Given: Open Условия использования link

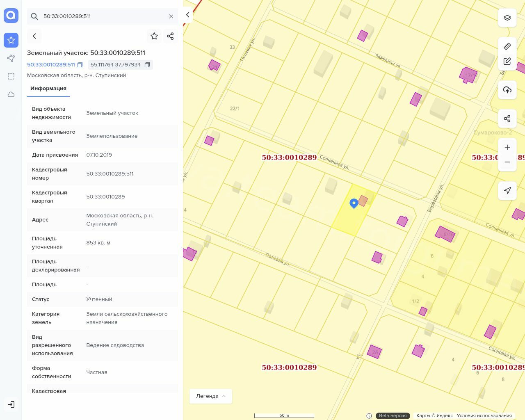Looking at the screenshot, I should coord(484,415).
